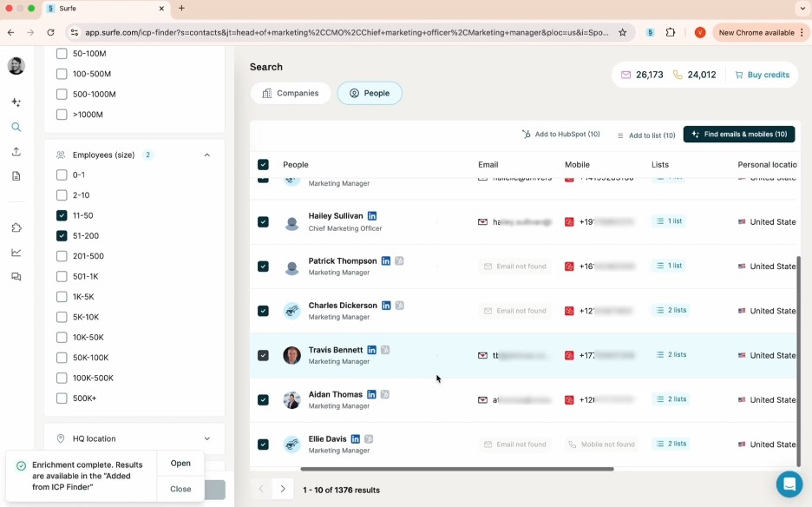Toggle the select-all checkbox in the People header
The height and width of the screenshot is (507, 812).
coord(263,164)
